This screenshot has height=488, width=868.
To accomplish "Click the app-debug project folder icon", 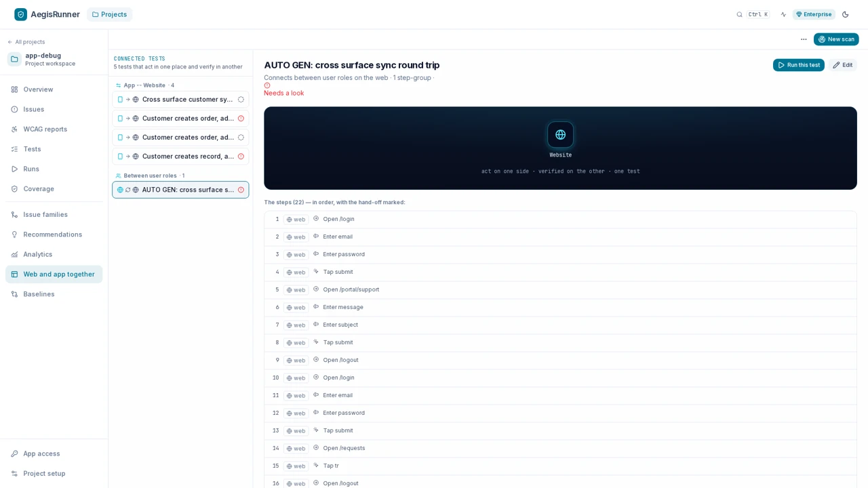I will [x=14, y=59].
